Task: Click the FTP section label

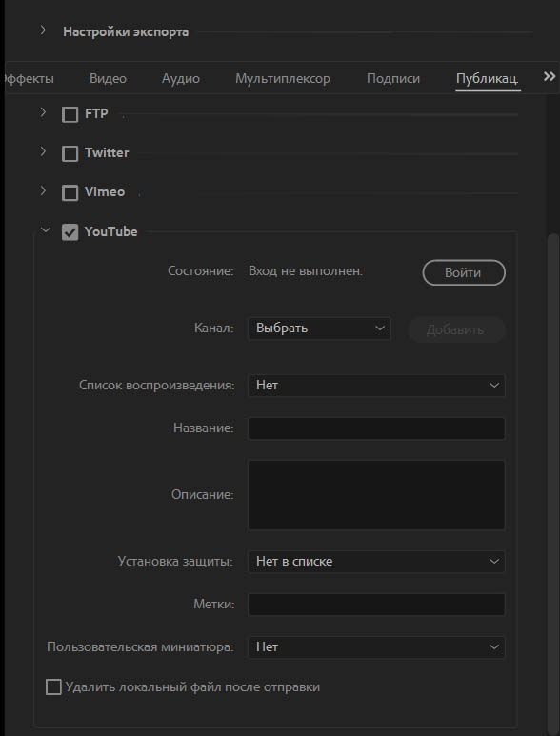Action: pos(97,114)
